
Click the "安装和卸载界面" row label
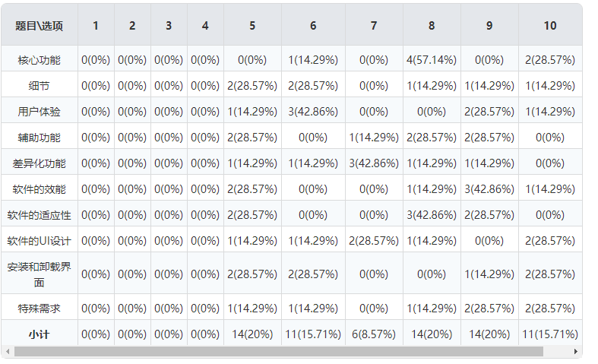pyautogui.click(x=40, y=274)
